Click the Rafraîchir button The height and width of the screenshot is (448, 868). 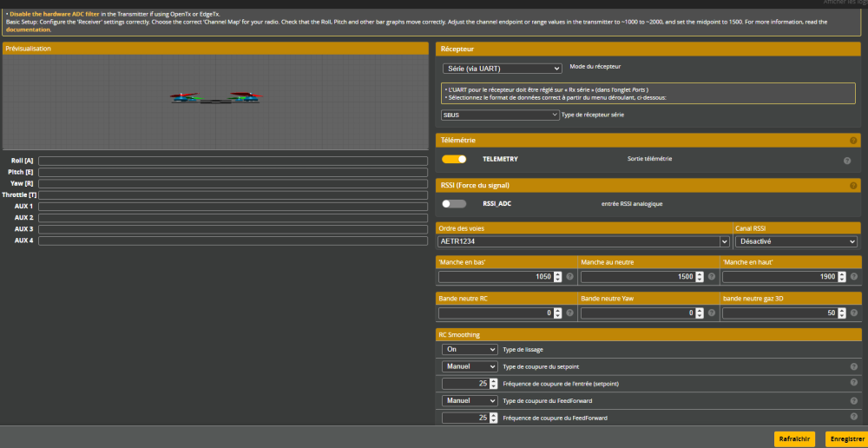pyautogui.click(x=795, y=439)
